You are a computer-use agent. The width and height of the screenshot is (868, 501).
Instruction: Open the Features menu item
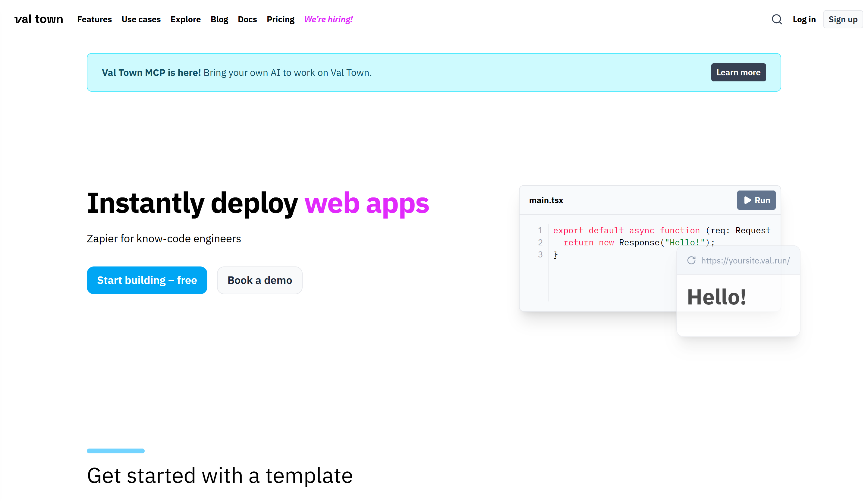click(x=94, y=19)
